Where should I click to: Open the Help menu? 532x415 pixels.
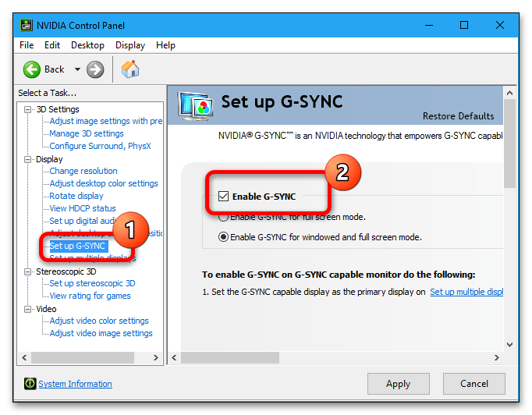click(165, 45)
